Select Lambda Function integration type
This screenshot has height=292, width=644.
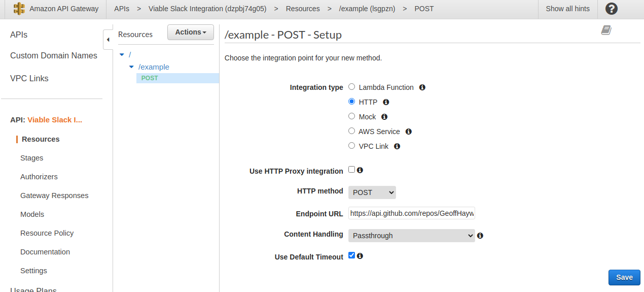351,87
